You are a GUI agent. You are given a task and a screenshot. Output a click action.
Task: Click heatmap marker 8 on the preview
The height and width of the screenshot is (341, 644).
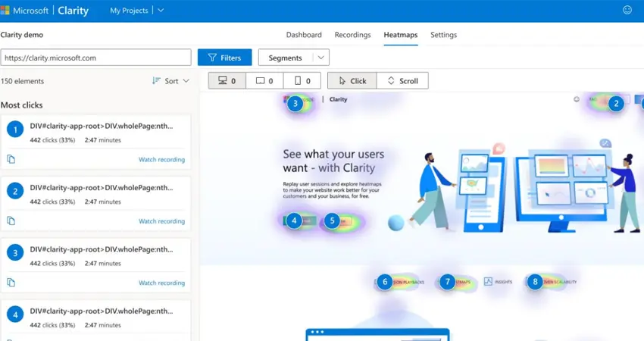(x=535, y=282)
